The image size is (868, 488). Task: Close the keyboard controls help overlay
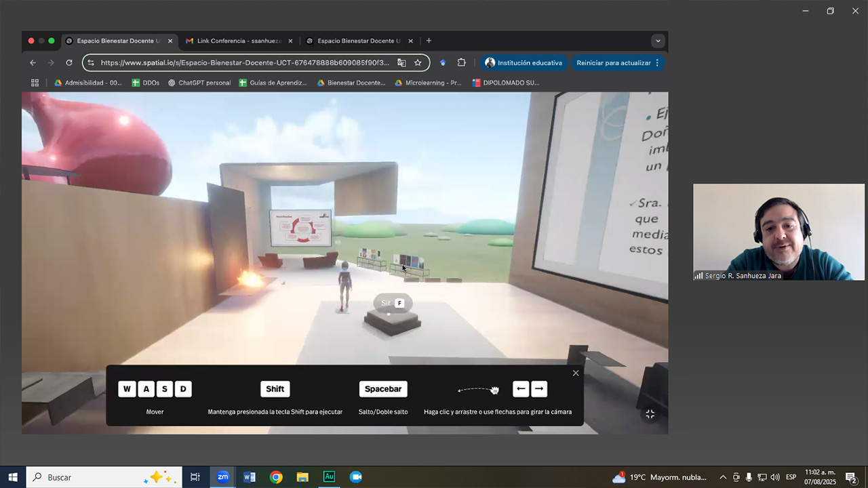(576, 373)
